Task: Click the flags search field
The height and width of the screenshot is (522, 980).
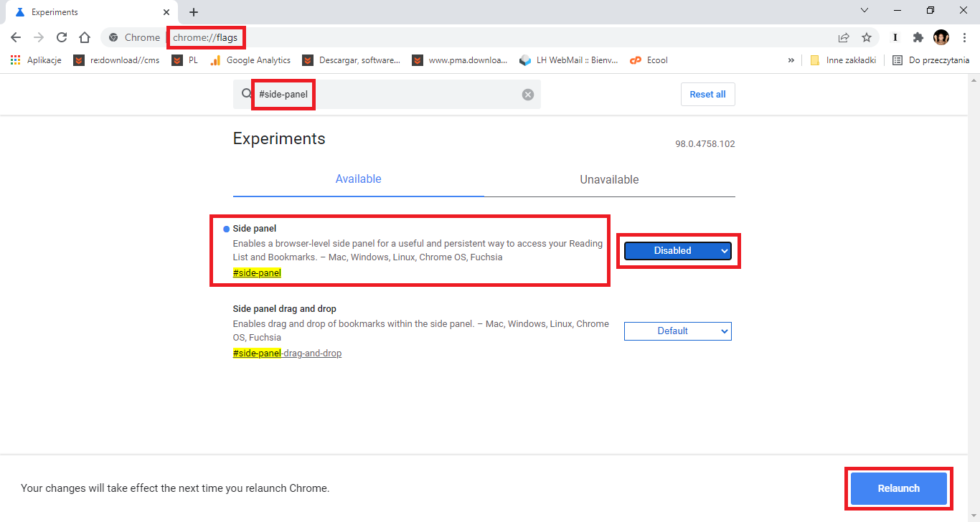Action: (x=387, y=94)
